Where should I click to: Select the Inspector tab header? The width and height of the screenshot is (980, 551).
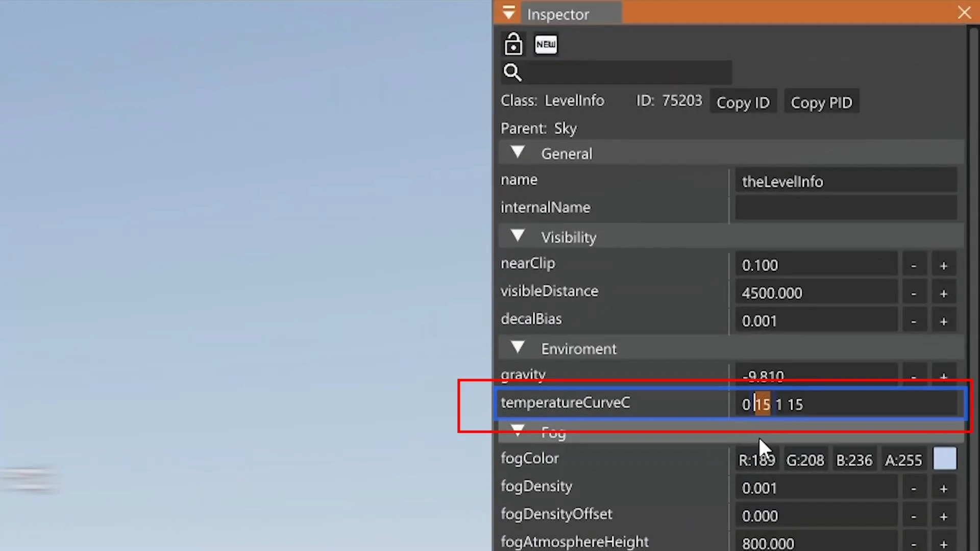tap(557, 14)
